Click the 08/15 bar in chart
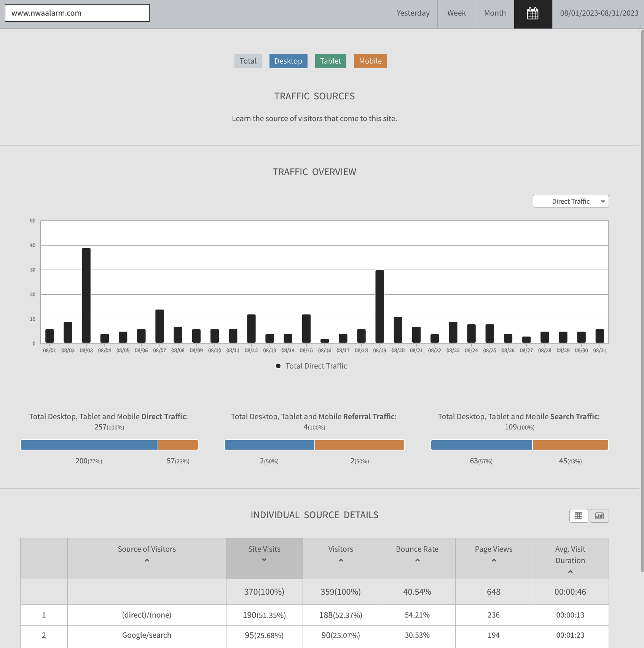Screen dimensions: 644x648 coord(306,329)
